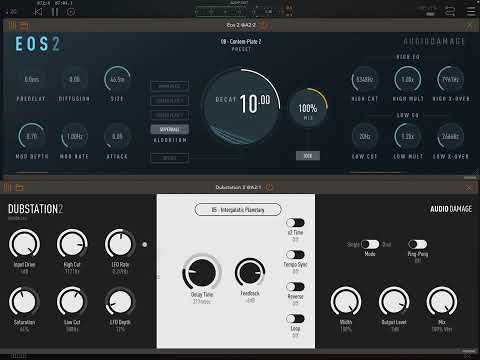Toggle the power icon beside Eos 2 title
This screenshot has width=480, height=360.
[x=263, y=25]
